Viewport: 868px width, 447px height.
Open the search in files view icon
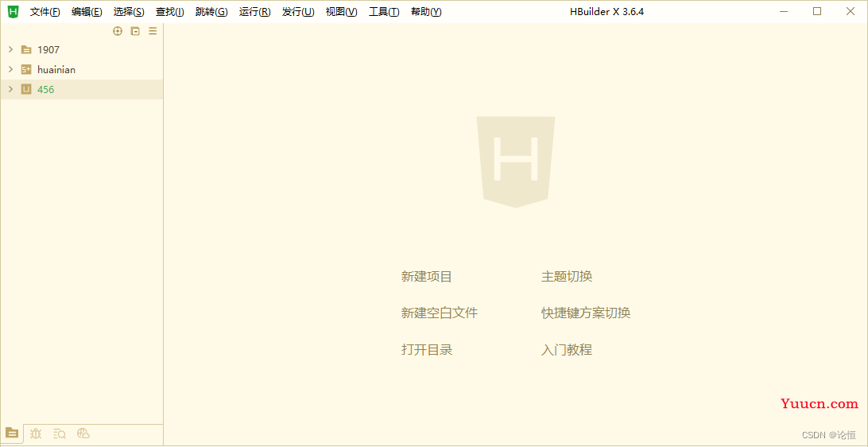click(60, 433)
